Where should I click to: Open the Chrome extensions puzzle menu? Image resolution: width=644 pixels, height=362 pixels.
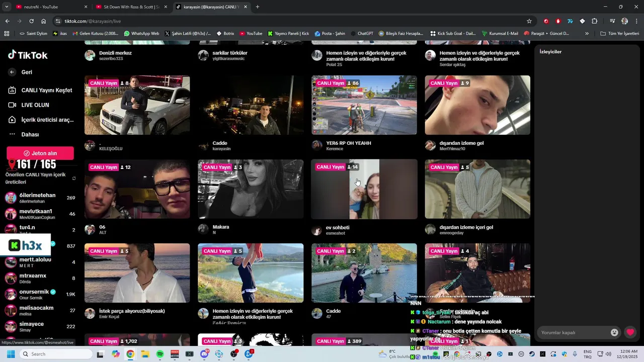(x=594, y=21)
